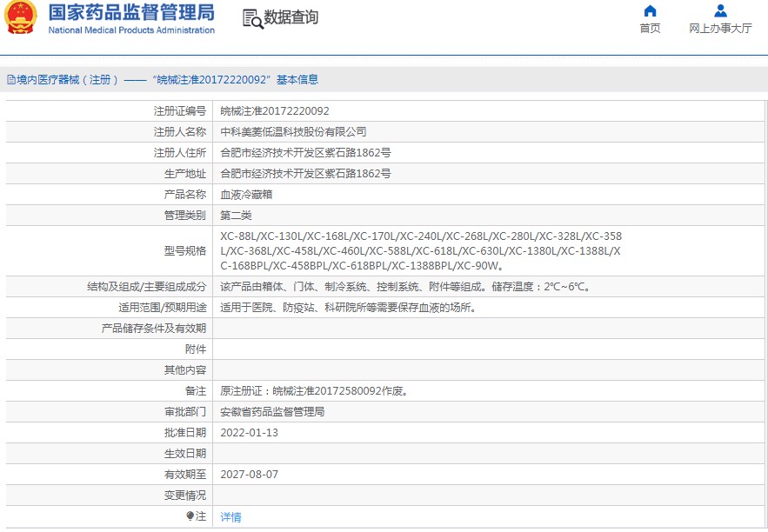768x532 pixels.
Task: Click expiry date 2027-08-07
Action: [x=250, y=475]
